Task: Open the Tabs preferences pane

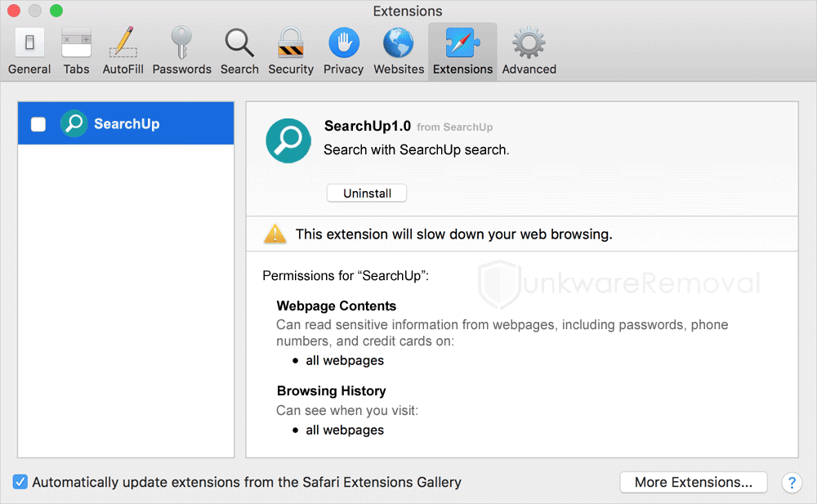Action: [x=76, y=51]
